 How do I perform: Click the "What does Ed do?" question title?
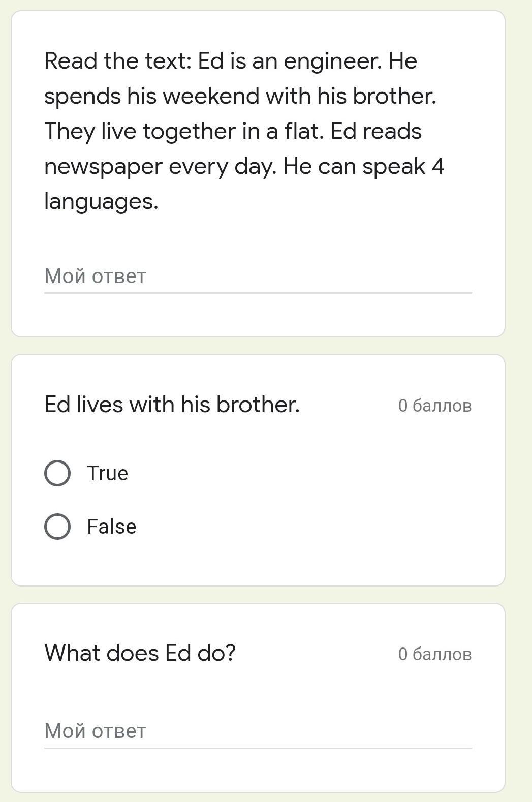coord(140,653)
